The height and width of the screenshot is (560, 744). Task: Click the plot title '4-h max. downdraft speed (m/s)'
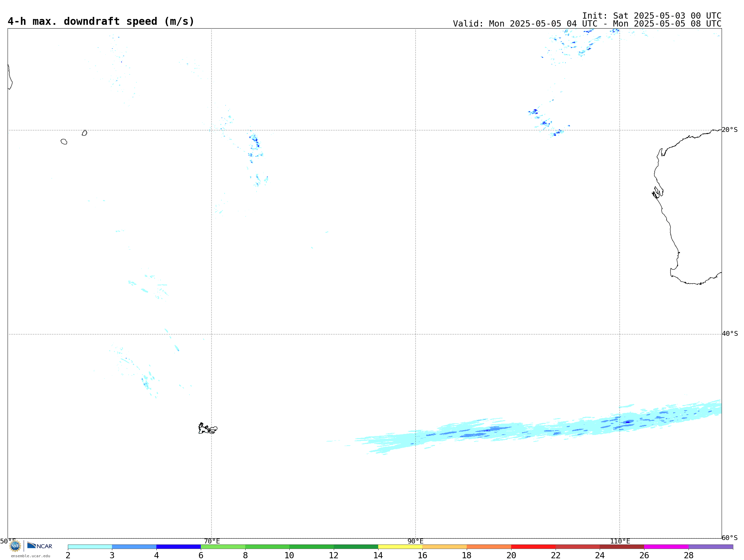(101, 21)
